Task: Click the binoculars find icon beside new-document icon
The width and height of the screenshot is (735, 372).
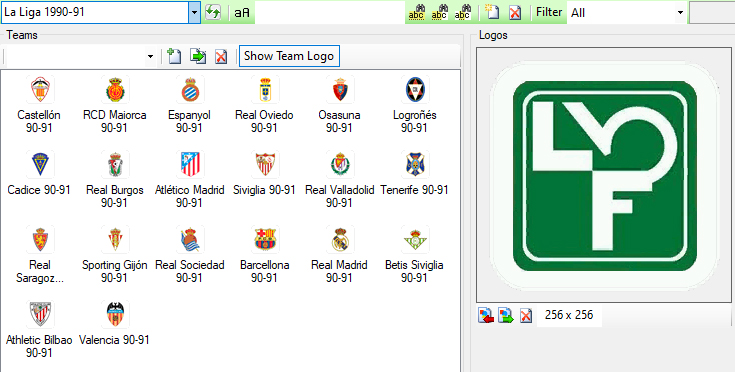Action: coord(462,13)
